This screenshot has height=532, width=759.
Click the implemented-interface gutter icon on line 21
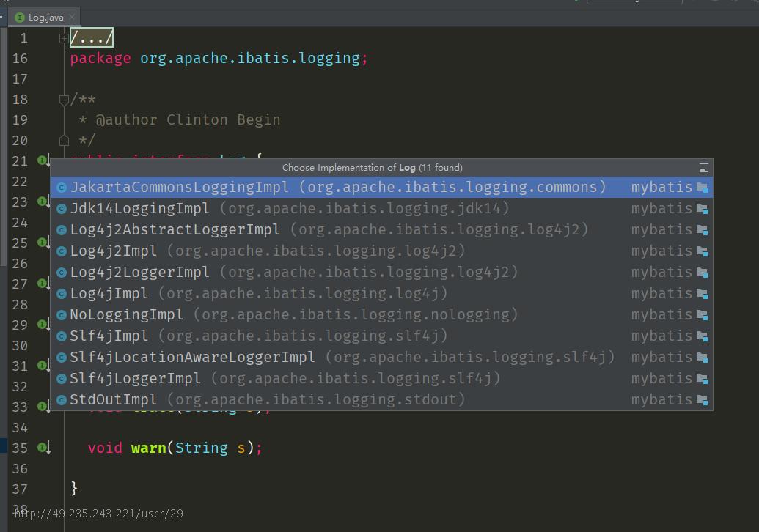point(43,160)
